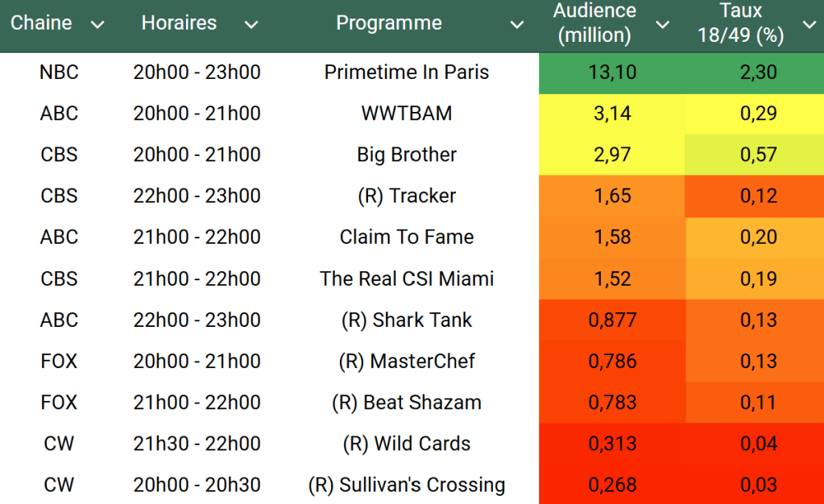The image size is (824, 504).
Task: Select the (R) Sullivan's Crossing cell
Action: (x=407, y=485)
